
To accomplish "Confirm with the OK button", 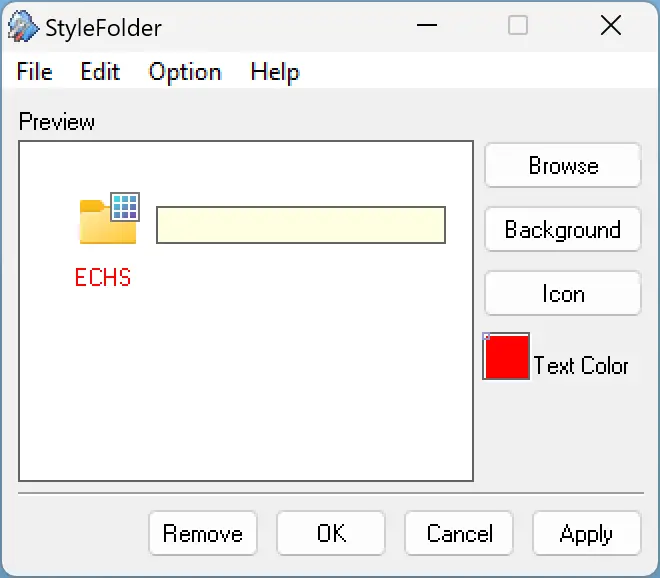I will 331,533.
